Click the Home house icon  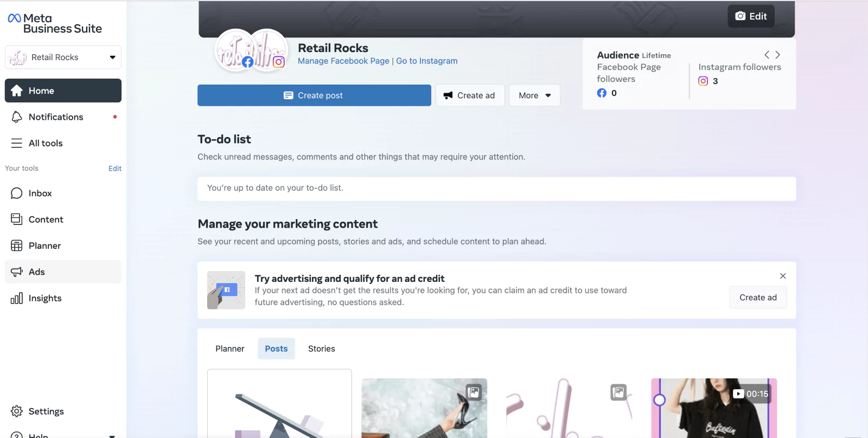(17, 91)
